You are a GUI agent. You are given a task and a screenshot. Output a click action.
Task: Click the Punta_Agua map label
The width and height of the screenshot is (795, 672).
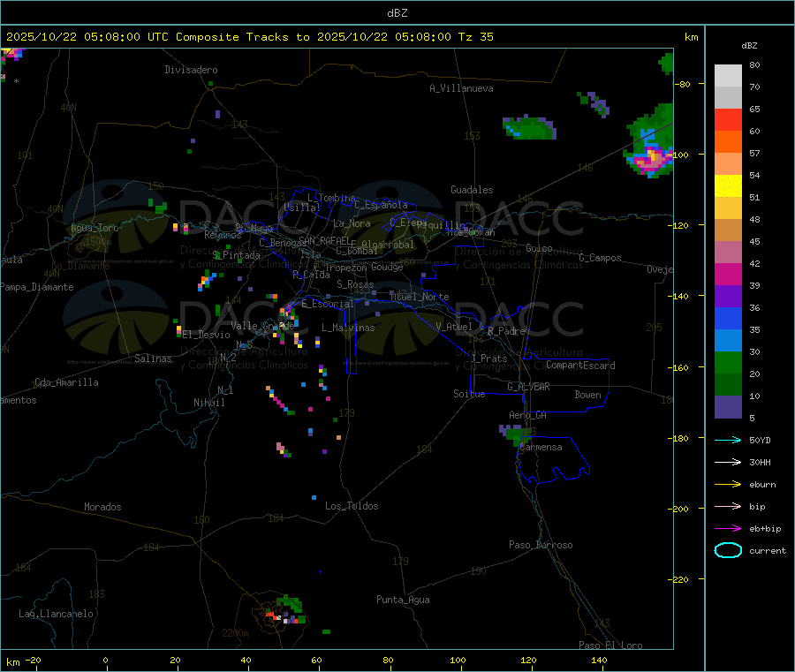tap(403, 600)
